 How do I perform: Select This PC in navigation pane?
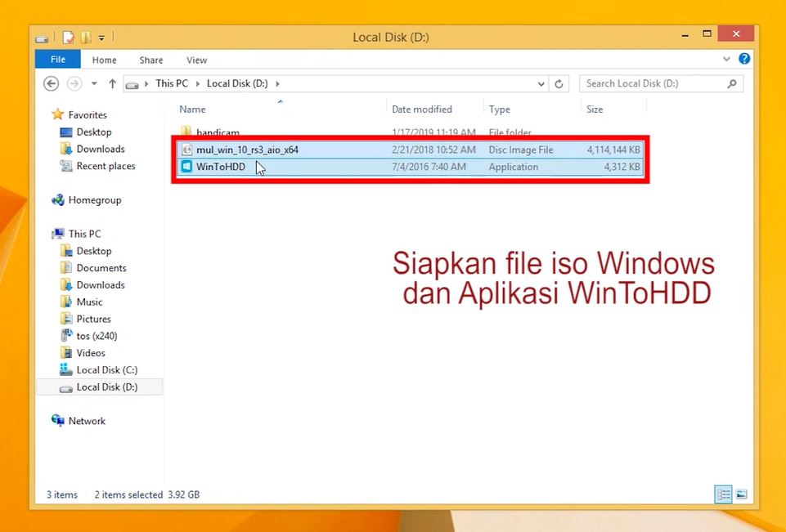pyautogui.click(x=76, y=234)
